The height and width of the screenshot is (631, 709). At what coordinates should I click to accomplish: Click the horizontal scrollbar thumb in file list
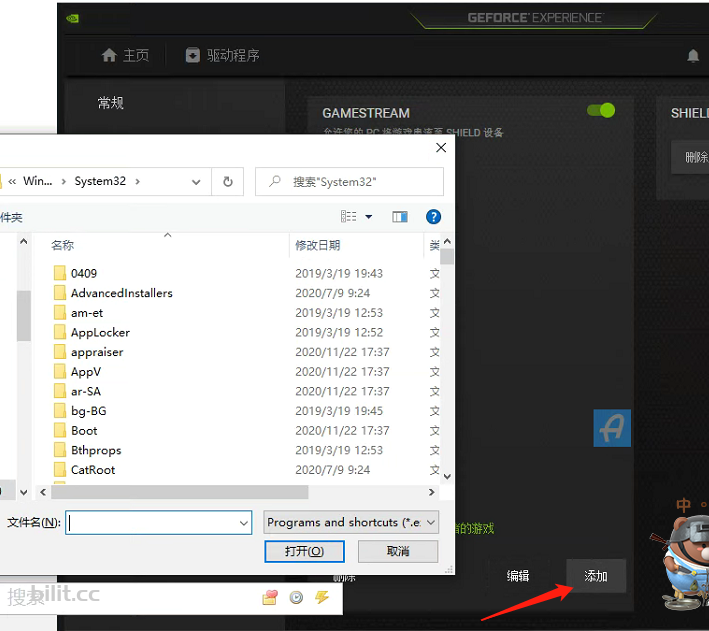180,492
